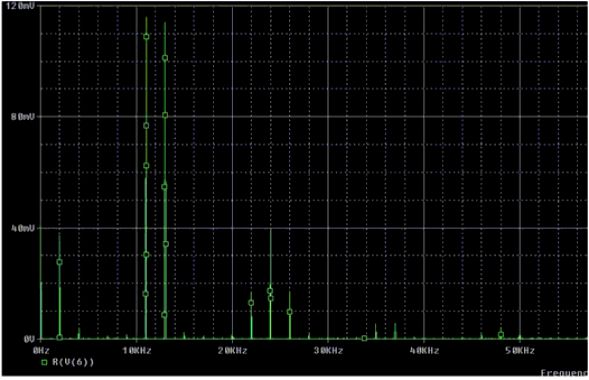Click the Frequency axis title
The image size is (589, 380).
point(564,373)
